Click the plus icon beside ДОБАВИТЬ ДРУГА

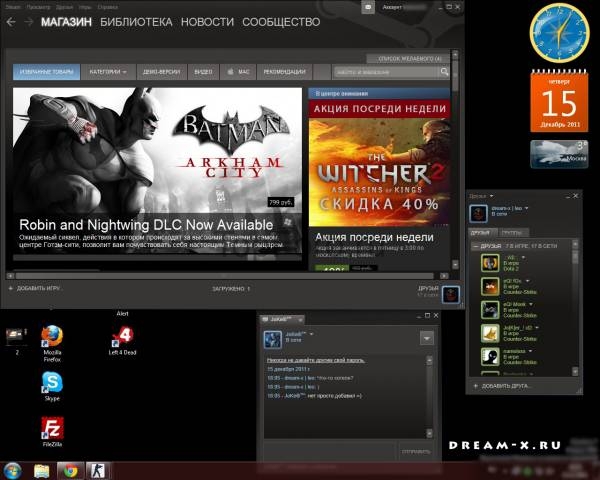point(476,386)
